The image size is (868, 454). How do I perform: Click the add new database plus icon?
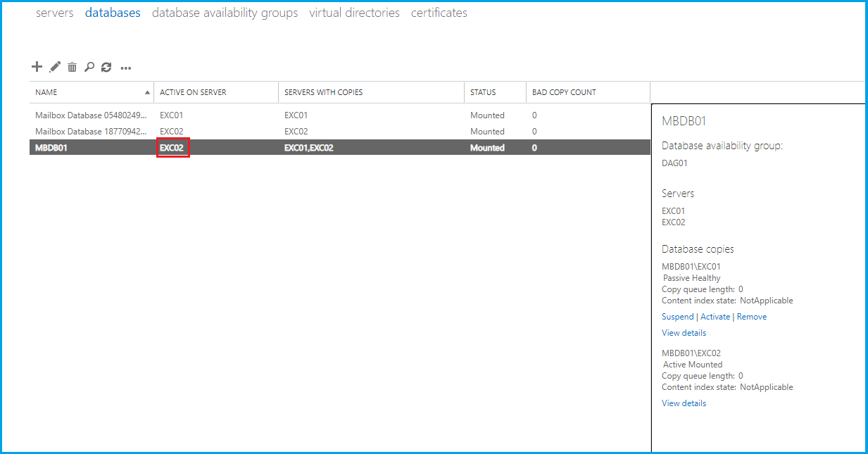(x=37, y=67)
